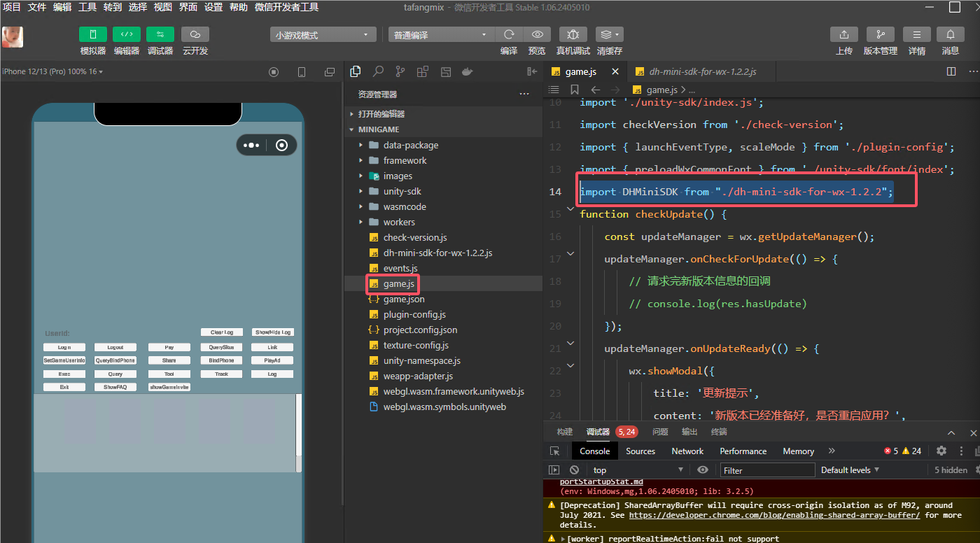Open the 小游戏模式 mode dropdown
980x543 pixels.
tap(323, 35)
